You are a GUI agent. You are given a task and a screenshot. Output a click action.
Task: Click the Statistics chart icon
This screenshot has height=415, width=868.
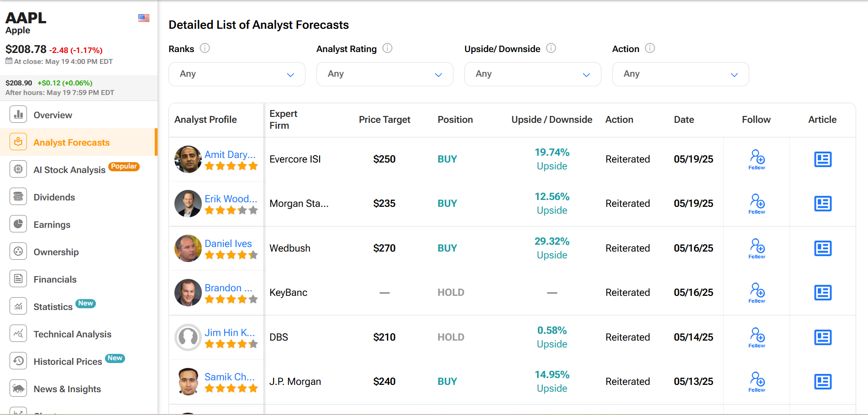pos(18,306)
